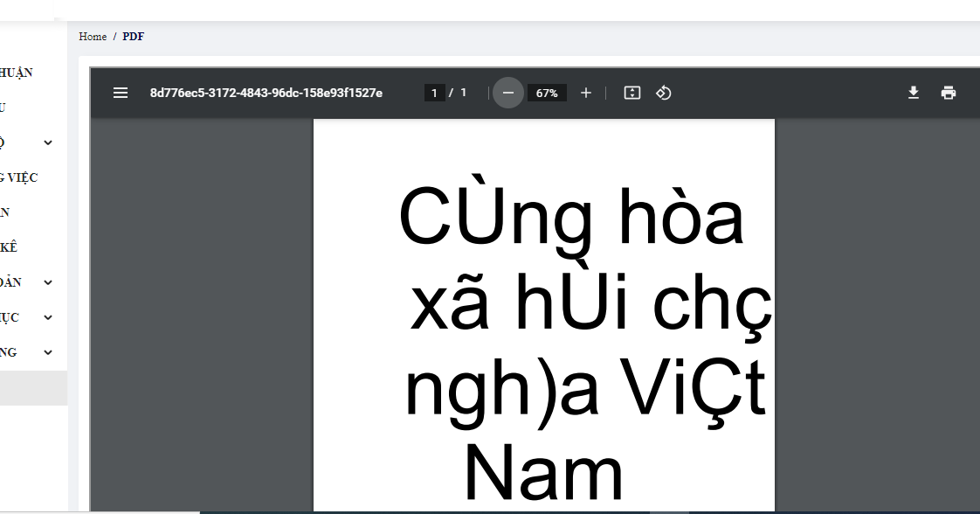The image size is (980, 514).
Task: Open the sidebar item ending in 'HUẬN'
Action: pyautogui.click(x=17, y=73)
